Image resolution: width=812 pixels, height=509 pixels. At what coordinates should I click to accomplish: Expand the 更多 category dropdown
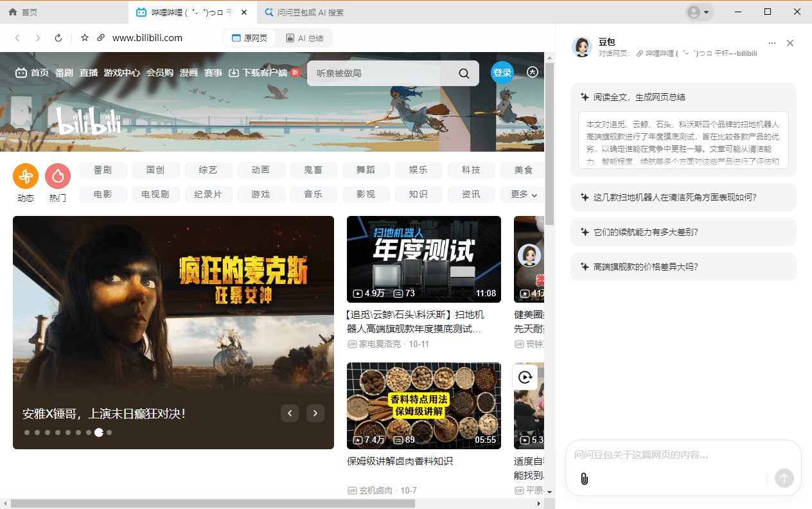[x=524, y=194]
